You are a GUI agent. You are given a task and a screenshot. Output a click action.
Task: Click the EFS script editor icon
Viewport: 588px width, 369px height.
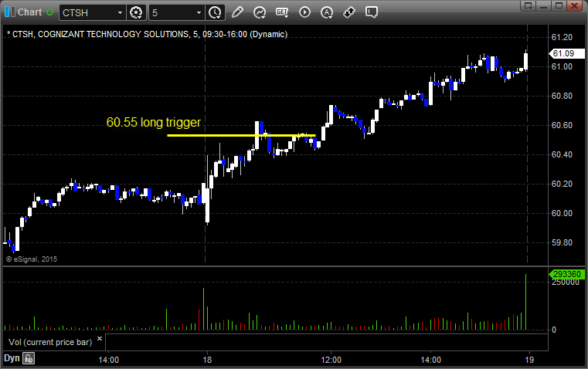coord(282,12)
